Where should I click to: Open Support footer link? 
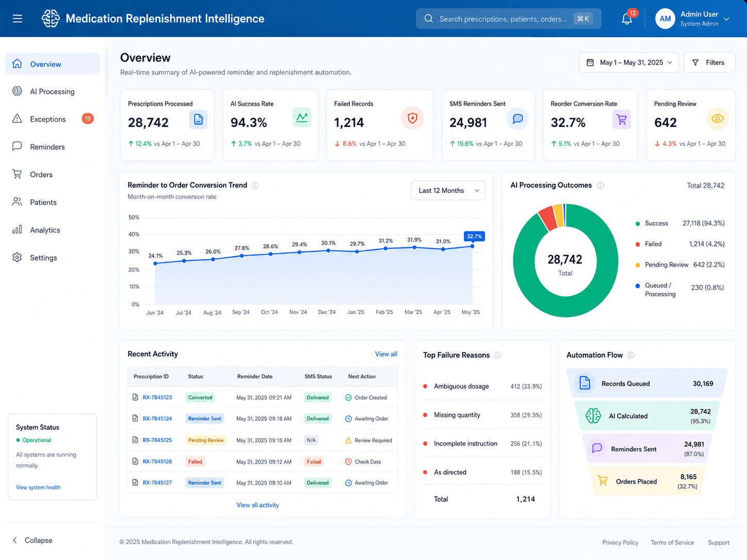719,542
